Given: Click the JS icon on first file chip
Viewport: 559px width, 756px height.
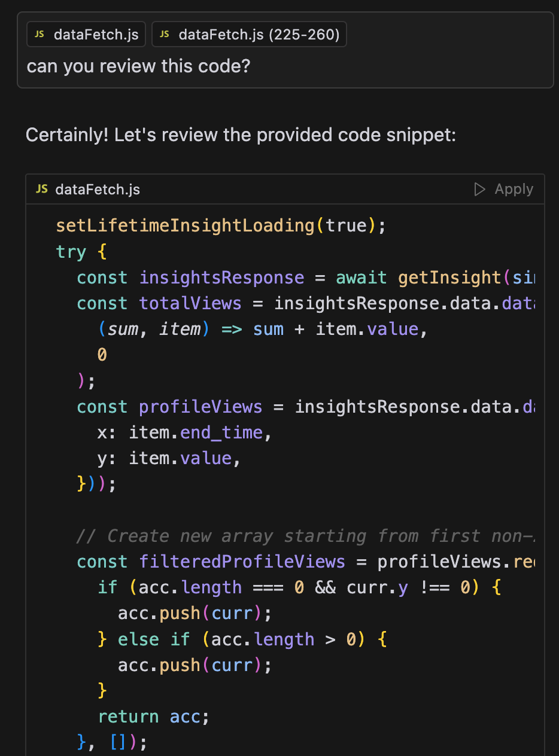Looking at the screenshot, I should click(x=40, y=35).
